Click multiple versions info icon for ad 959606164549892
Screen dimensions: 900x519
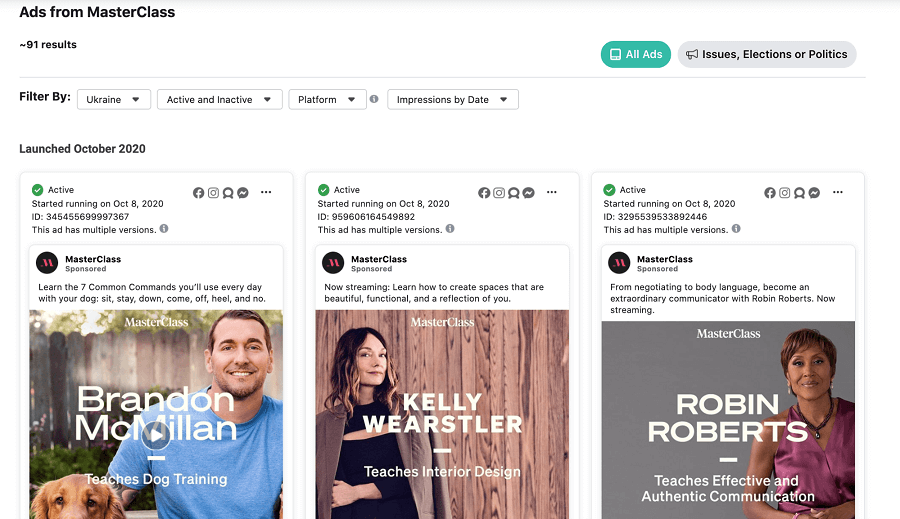(x=450, y=228)
